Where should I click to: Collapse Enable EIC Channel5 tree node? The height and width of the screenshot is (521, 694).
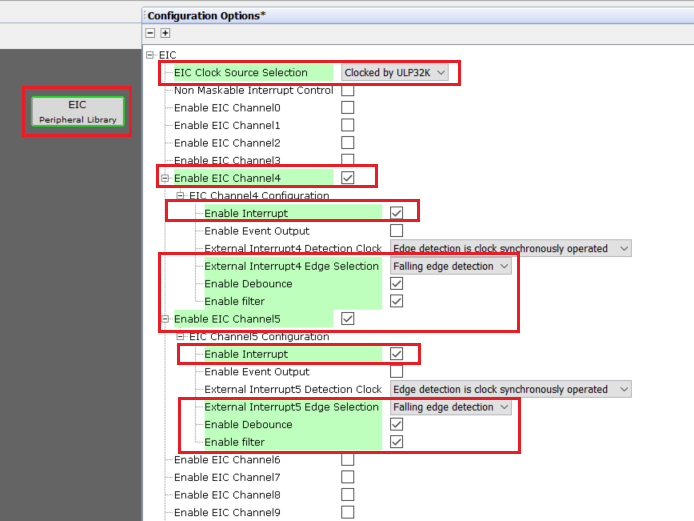click(165, 319)
